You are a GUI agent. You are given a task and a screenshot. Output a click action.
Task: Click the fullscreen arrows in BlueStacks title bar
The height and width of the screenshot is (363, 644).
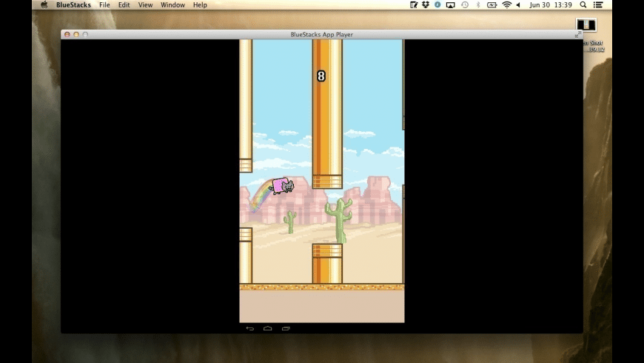click(x=578, y=35)
